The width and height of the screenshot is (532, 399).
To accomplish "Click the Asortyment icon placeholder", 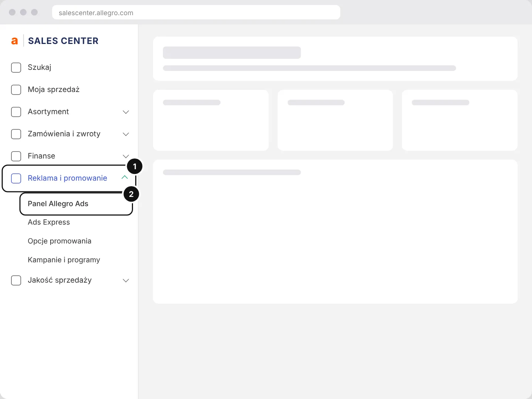I will 16,112.
